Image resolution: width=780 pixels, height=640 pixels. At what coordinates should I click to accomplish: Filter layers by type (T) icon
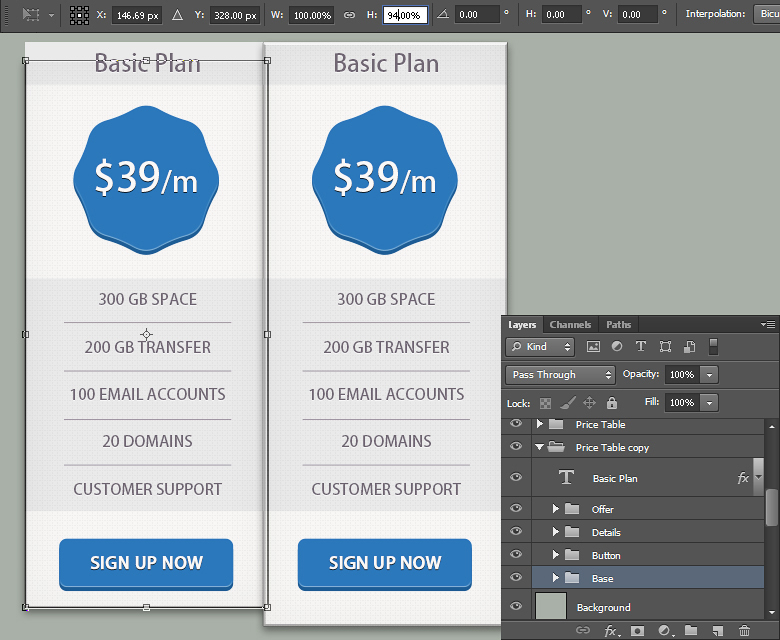point(641,347)
